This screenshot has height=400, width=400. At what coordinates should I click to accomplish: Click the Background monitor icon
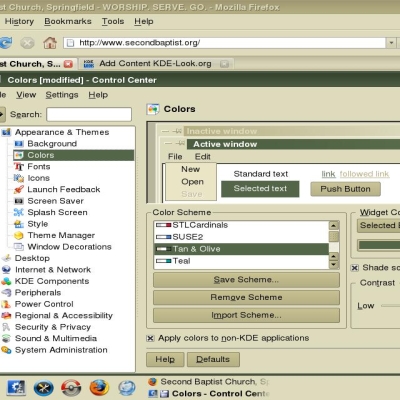pyautogui.click(x=19, y=144)
